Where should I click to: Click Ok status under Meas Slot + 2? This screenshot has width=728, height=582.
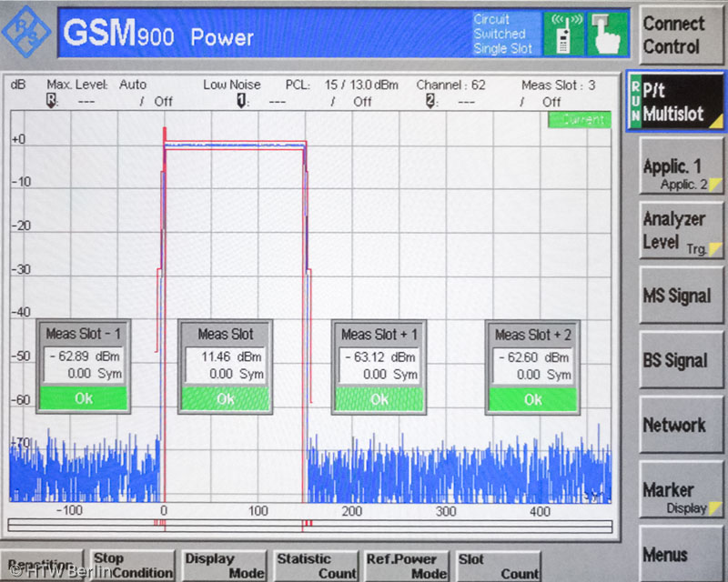pos(532,398)
